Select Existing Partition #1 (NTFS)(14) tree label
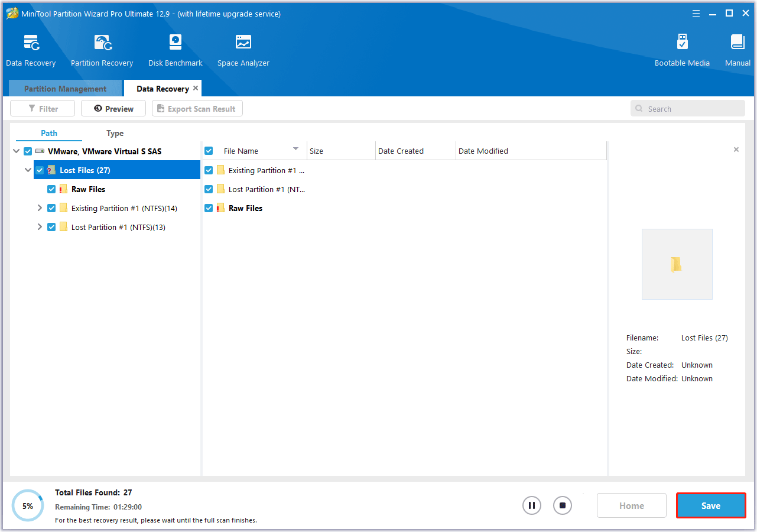This screenshot has width=757, height=532. click(x=124, y=208)
